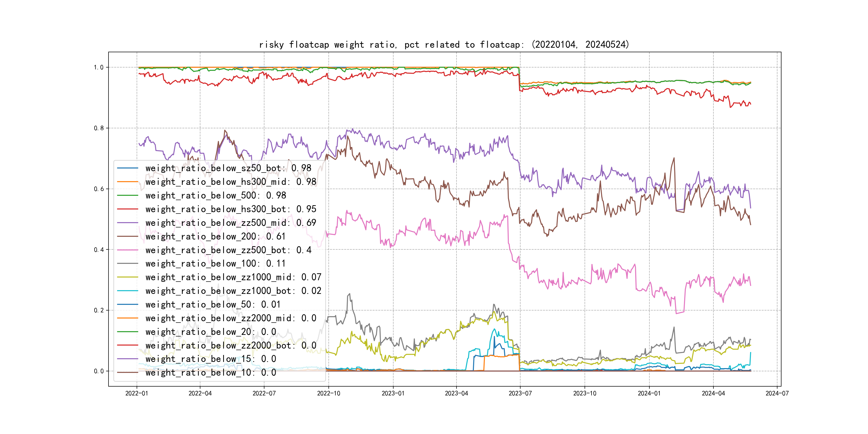Click x-axis tick label 2023-07
The height and width of the screenshot is (434, 868).
(x=520, y=393)
